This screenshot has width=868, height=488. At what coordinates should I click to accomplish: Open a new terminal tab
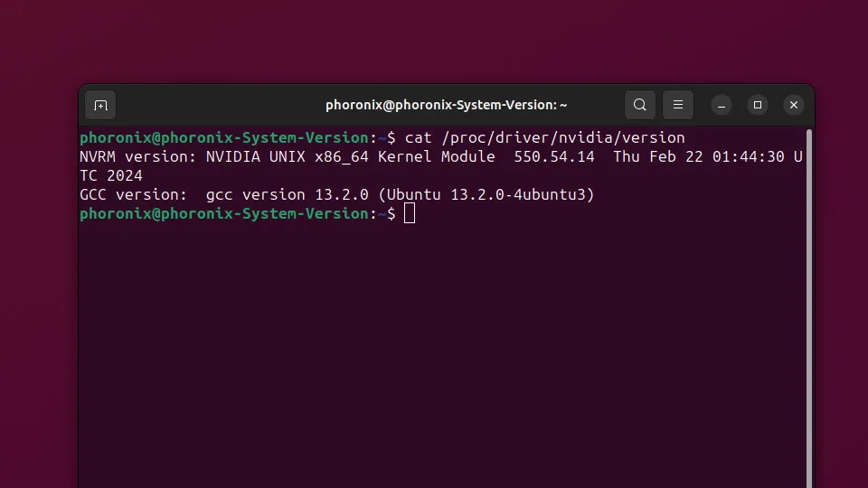click(x=100, y=105)
